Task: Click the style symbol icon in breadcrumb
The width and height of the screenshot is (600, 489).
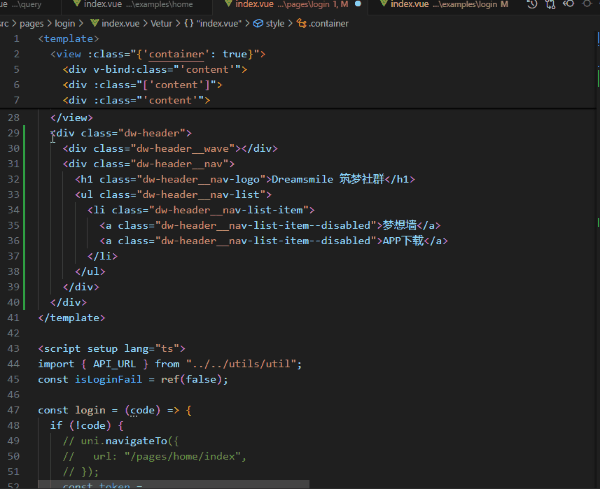Action: tap(258, 24)
